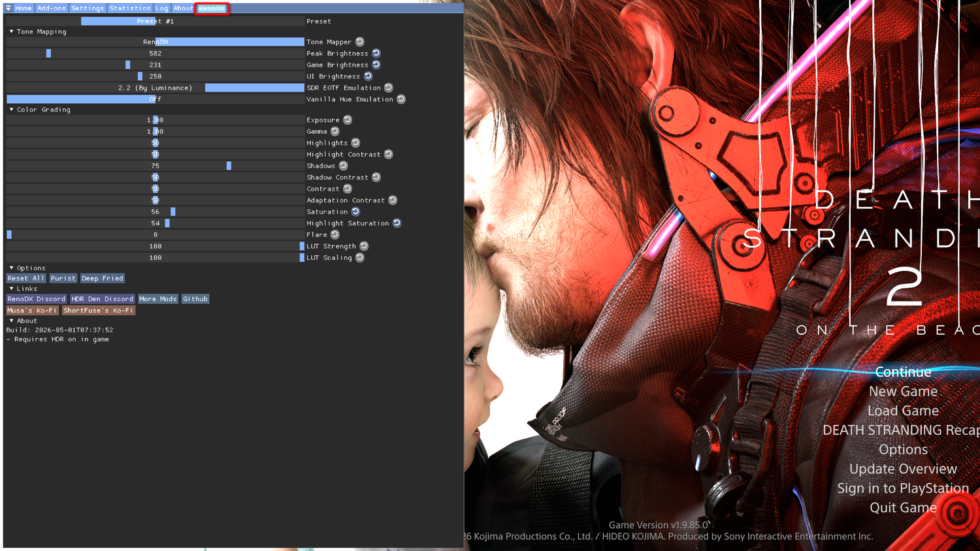
Task: Reset Peak Brightness to default
Action: (376, 54)
